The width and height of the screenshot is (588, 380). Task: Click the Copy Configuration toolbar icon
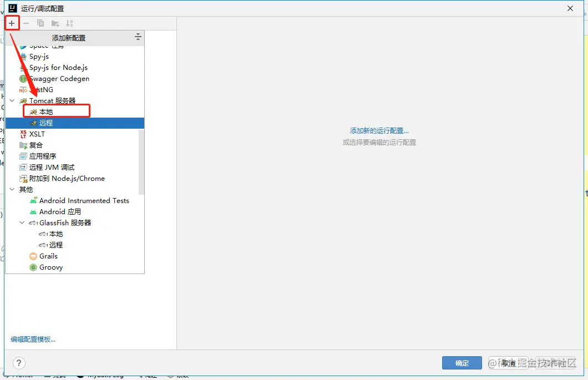[x=40, y=23]
